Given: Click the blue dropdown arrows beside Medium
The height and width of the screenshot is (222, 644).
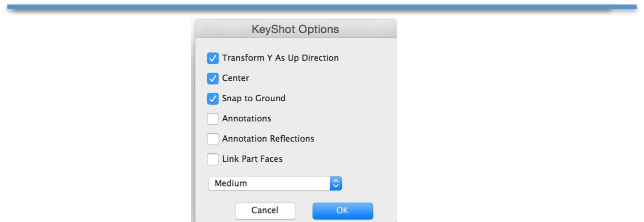Looking at the screenshot, I should [x=336, y=183].
